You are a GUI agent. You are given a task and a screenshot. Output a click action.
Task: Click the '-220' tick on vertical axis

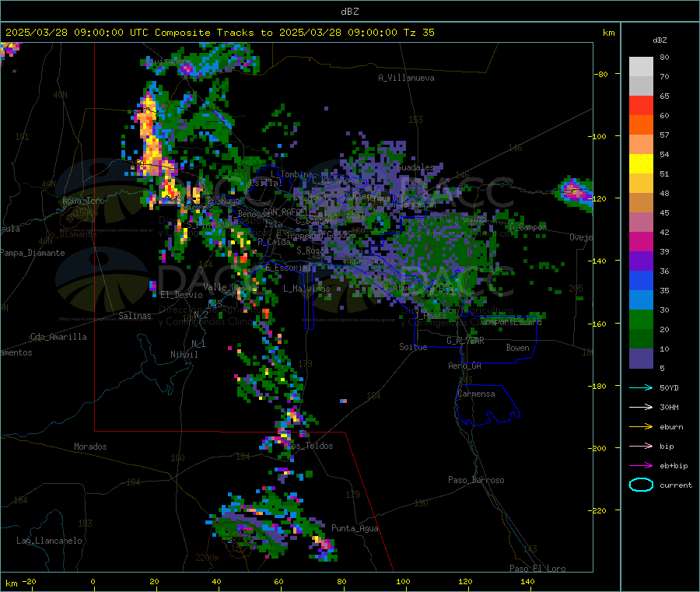pyautogui.click(x=599, y=511)
